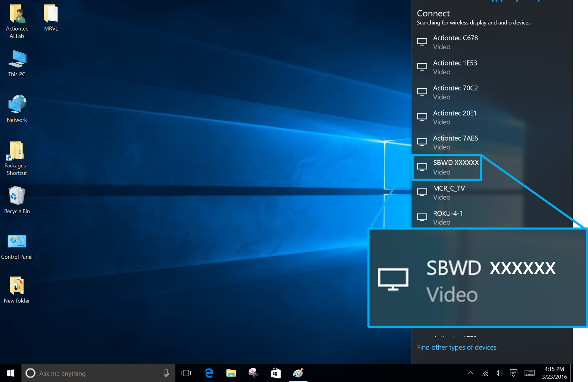This screenshot has height=382, width=588.
Task: Click the Cortana circle icon
Action: [x=31, y=373]
